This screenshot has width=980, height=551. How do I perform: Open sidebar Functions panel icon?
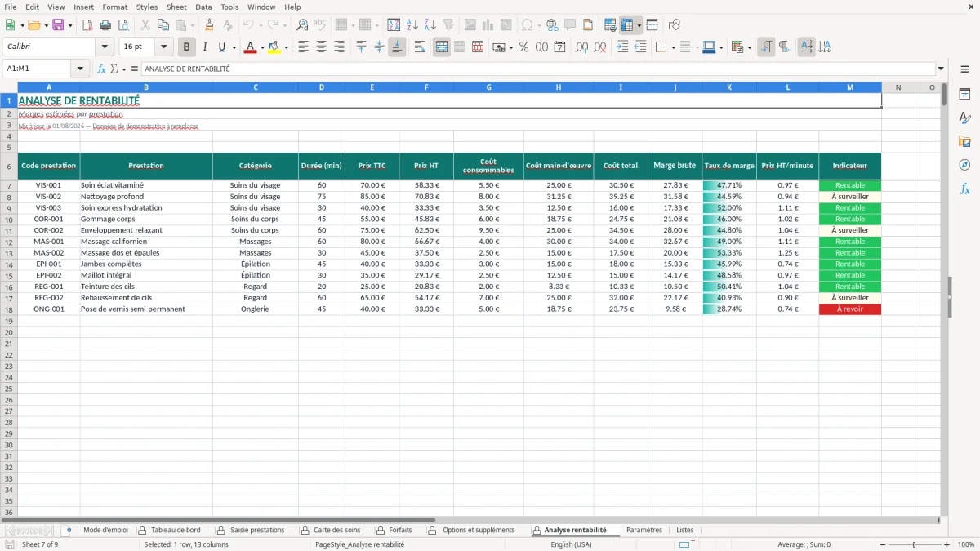[964, 189]
